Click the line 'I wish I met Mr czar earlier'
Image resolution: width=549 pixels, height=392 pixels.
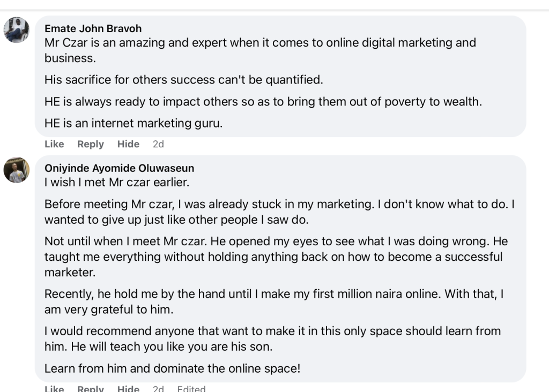pyautogui.click(x=116, y=182)
